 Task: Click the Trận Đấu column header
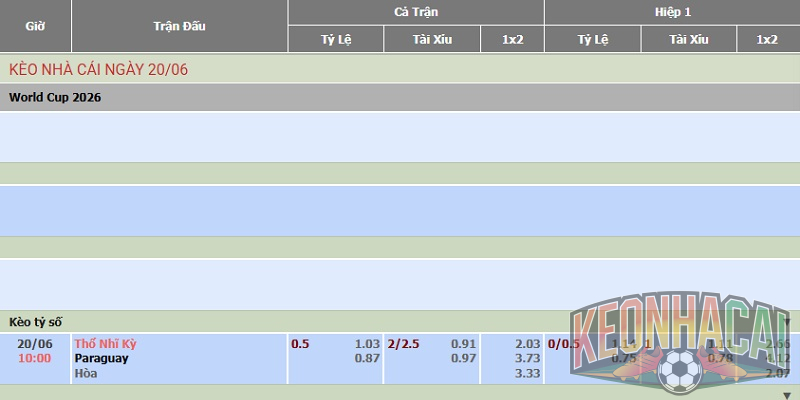(x=180, y=26)
